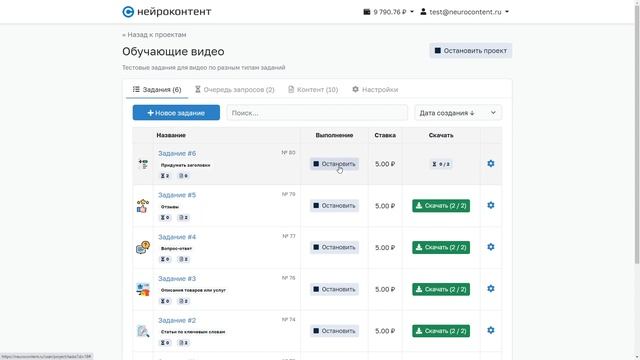Click the Придумать заголовки label

[x=185, y=165]
